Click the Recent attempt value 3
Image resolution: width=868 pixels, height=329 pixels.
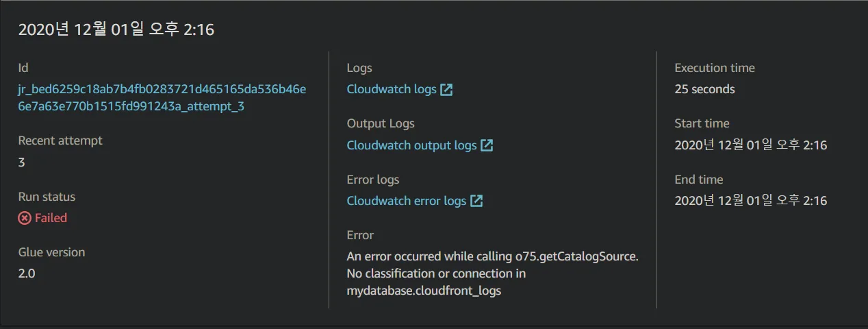(22, 162)
